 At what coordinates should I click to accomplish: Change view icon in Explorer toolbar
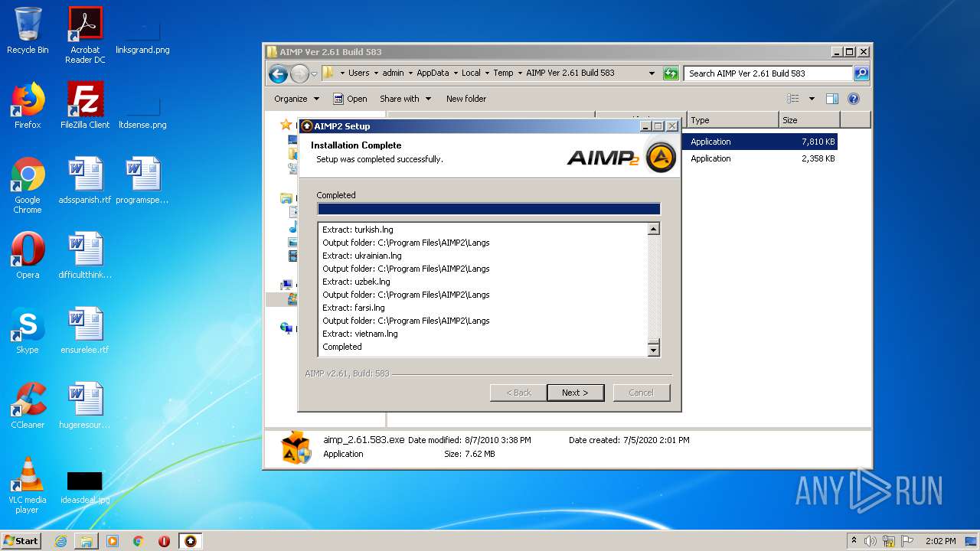793,99
